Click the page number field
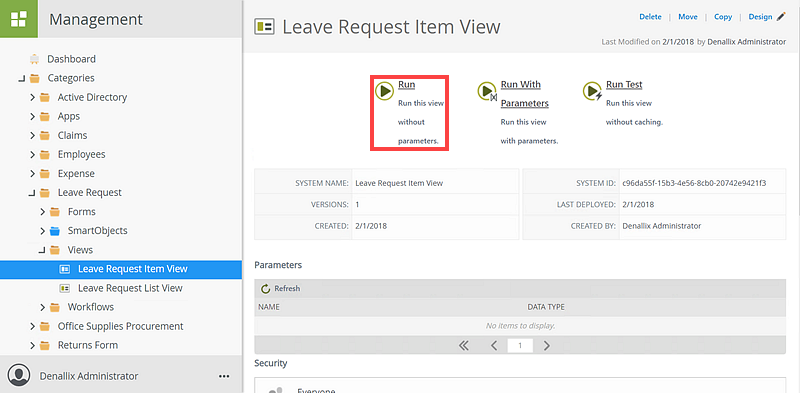Image resolution: width=800 pixels, height=393 pixels. 520,346
